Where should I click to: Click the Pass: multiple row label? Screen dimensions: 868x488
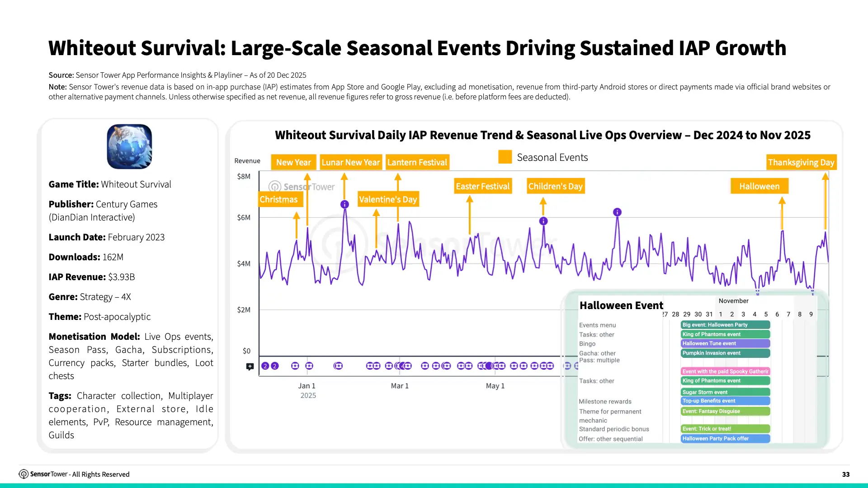[x=599, y=360]
